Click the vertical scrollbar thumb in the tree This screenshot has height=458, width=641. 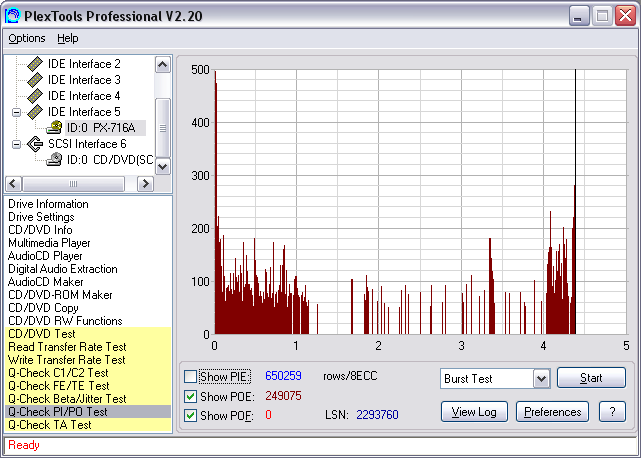pos(163,128)
